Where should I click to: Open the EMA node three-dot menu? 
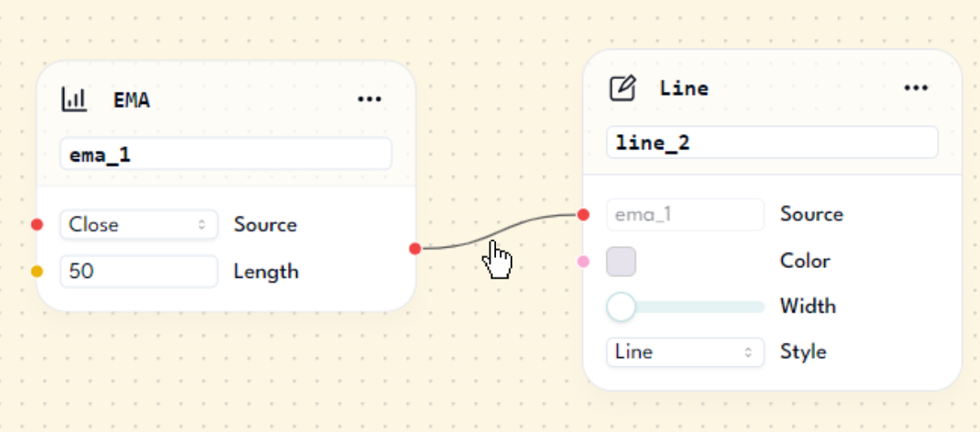[369, 100]
